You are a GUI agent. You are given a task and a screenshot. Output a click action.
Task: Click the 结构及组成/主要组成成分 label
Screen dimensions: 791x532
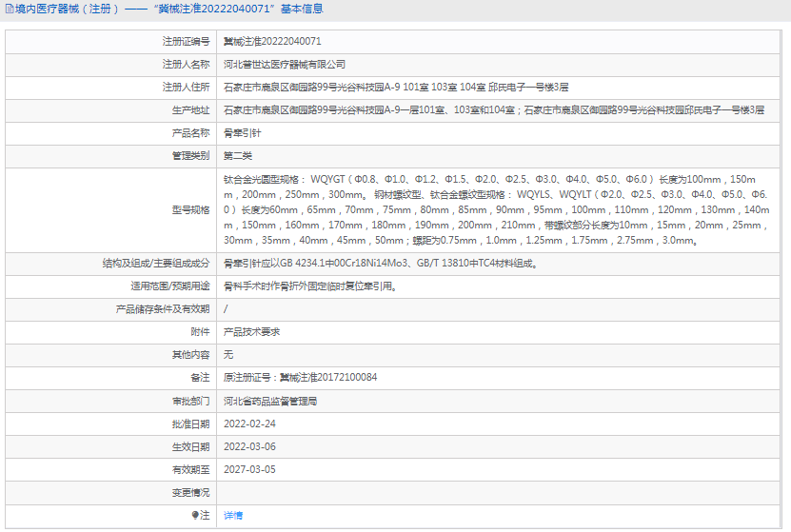156,264
